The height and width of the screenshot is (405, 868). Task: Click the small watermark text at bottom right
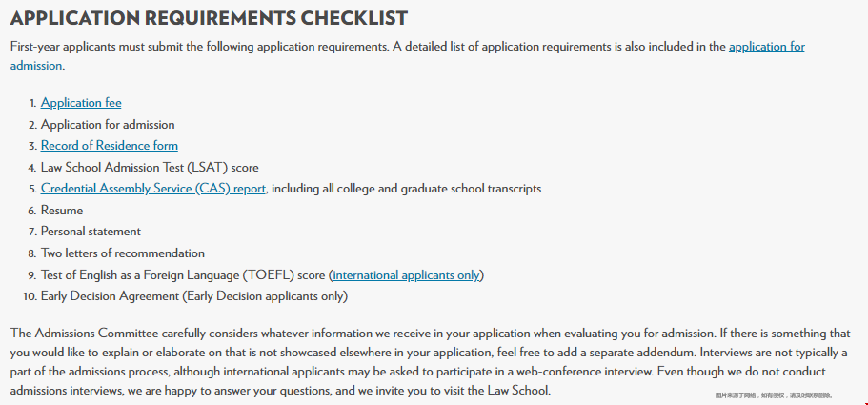(774, 395)
